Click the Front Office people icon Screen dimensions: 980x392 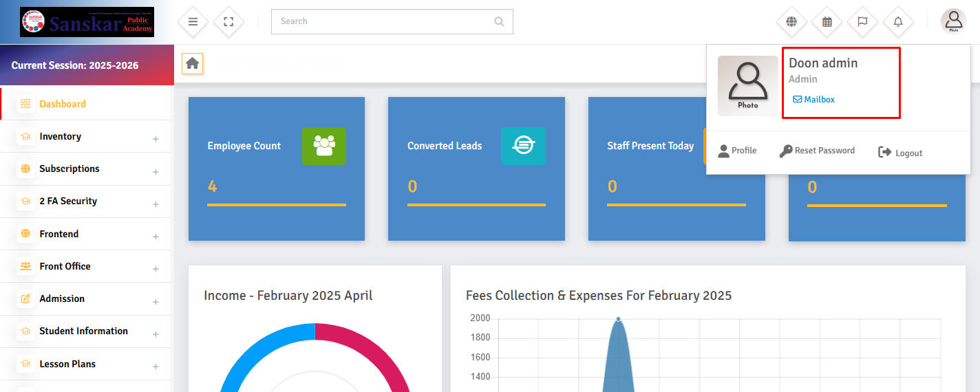tap(25, 266)
